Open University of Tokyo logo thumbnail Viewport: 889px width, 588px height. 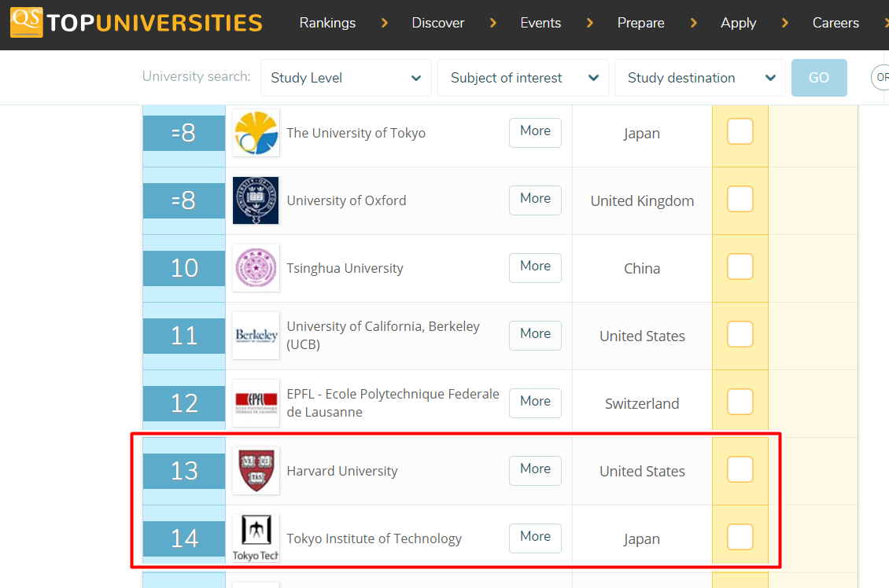(256, 133)
